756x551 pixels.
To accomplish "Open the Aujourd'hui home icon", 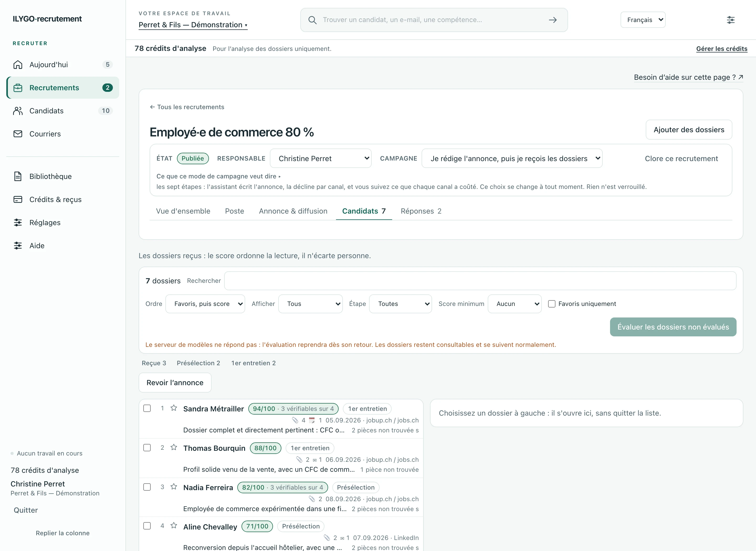I will (18, 65).
